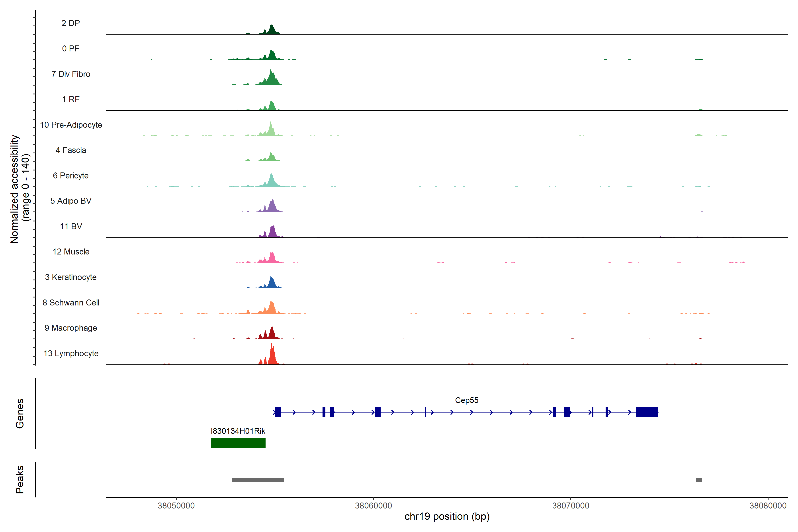The height and width of the screenshot is (532, 798).
Task: Click the 10 Pre-Adipocyte track label
Action: (x=71, y=125)
